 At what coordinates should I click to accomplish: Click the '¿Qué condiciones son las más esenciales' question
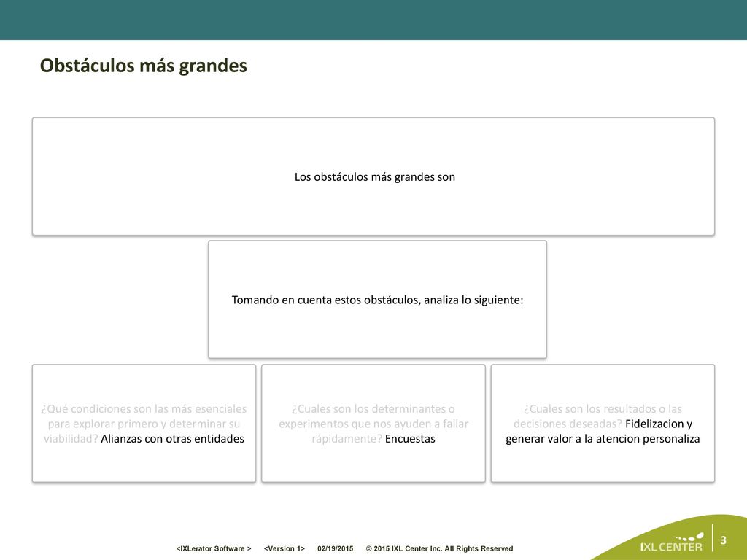[144, 424]
